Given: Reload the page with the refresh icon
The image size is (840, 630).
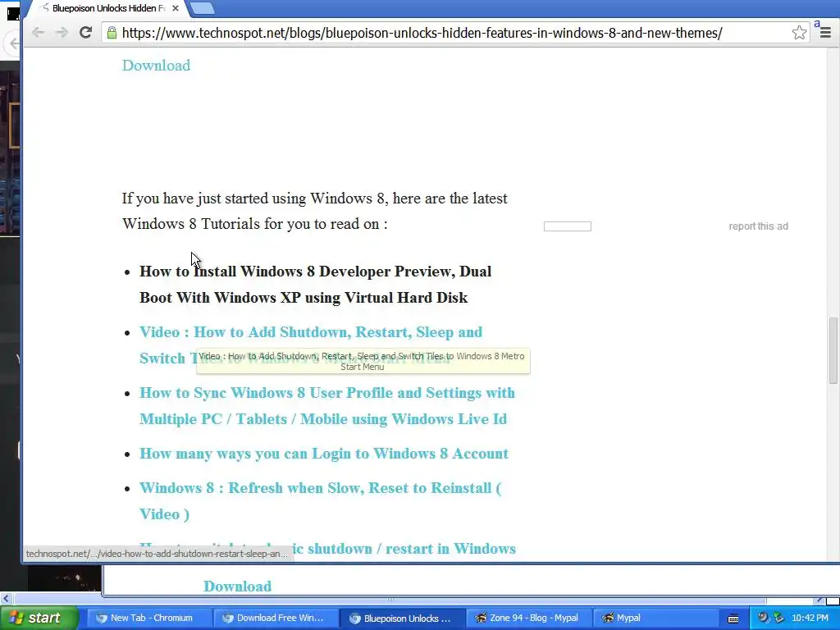Looking at the screenshot, I should point(85,32).
